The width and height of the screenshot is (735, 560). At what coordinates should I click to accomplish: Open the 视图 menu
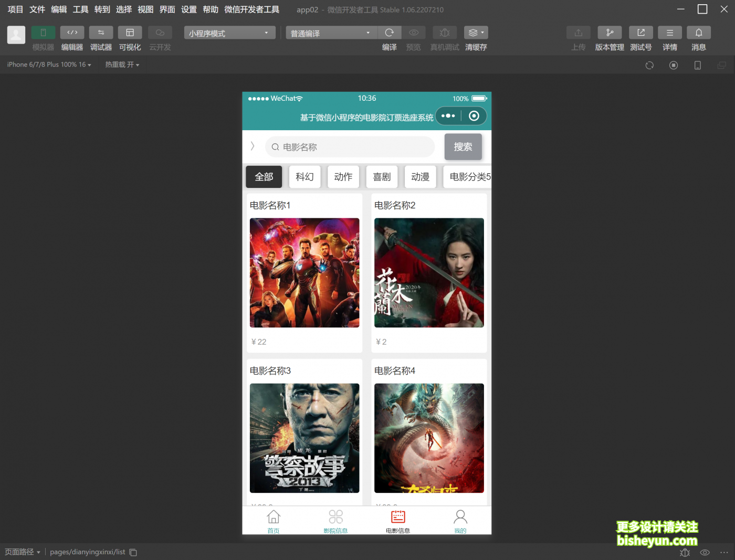145,9
